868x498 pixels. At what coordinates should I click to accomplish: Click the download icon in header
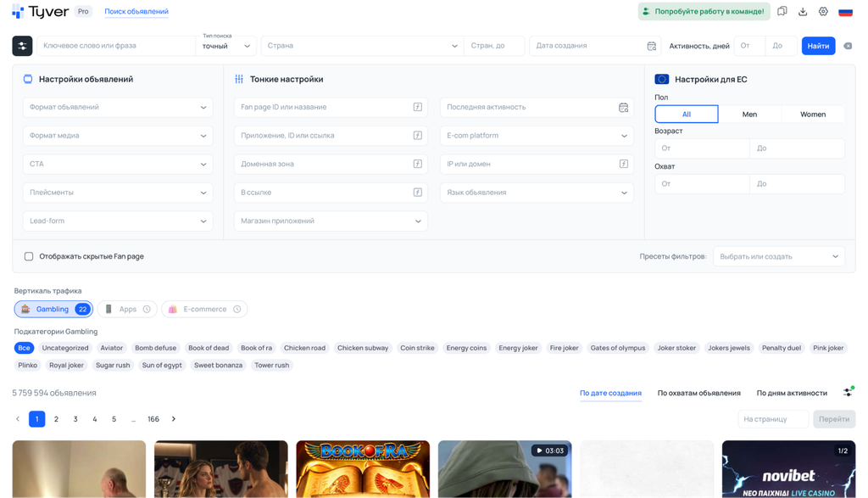pyautogui.click(x=803, y=11)
